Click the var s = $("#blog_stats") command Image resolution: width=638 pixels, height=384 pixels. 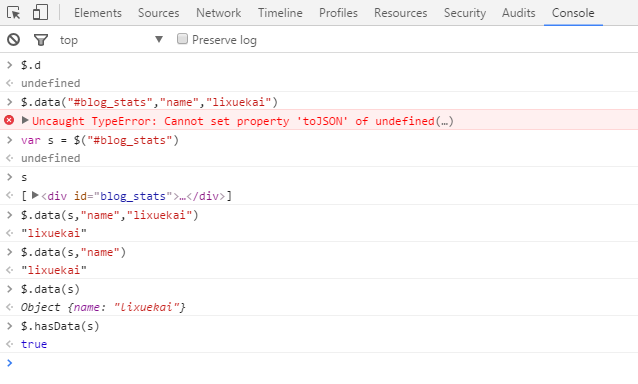tap(100, 140)
